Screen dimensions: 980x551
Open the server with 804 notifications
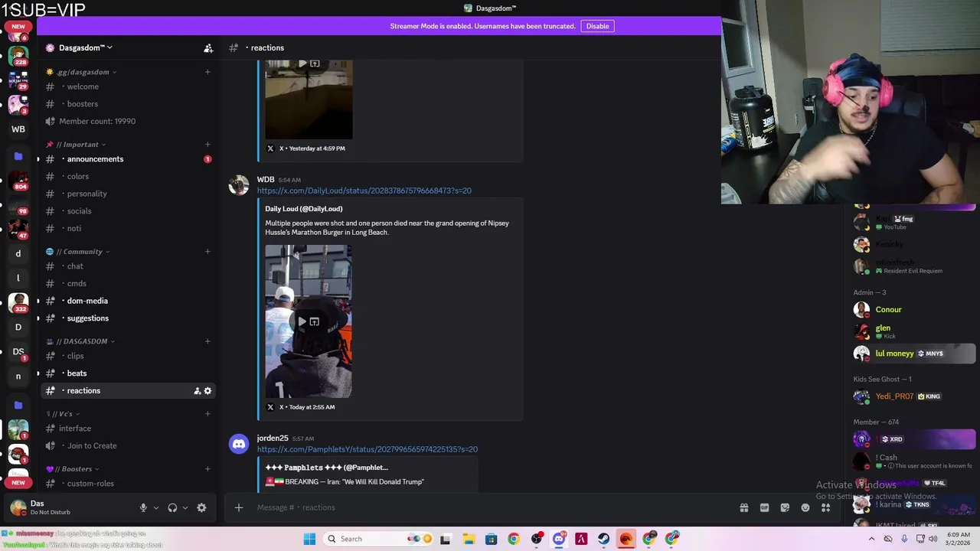point(18,181)
